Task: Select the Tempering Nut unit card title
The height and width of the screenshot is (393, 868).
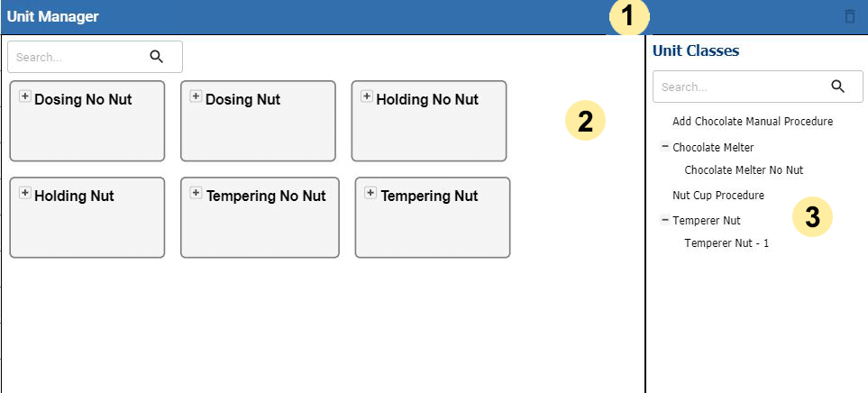Action: [x=429, y=196]
